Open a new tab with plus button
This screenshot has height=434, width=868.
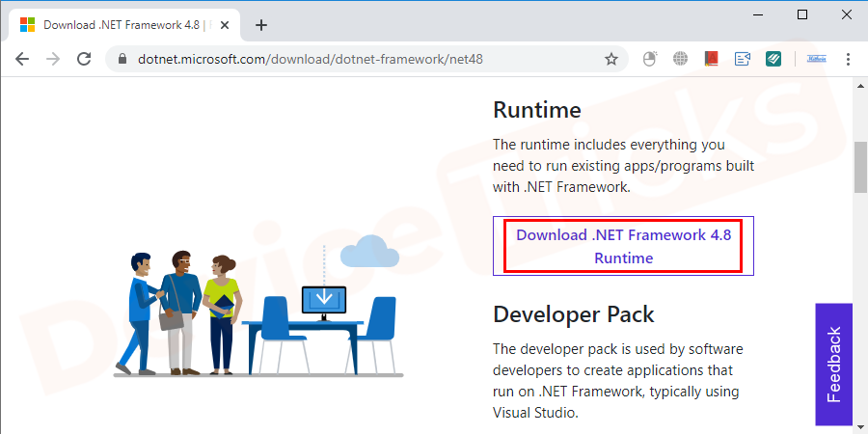pyautogui.click(x=261, y=25)
